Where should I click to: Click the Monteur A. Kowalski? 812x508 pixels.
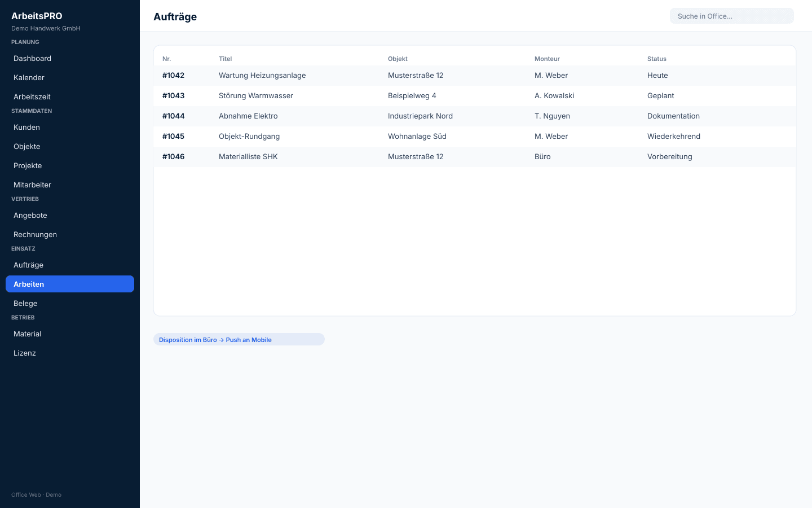click(x=554, y=95)
